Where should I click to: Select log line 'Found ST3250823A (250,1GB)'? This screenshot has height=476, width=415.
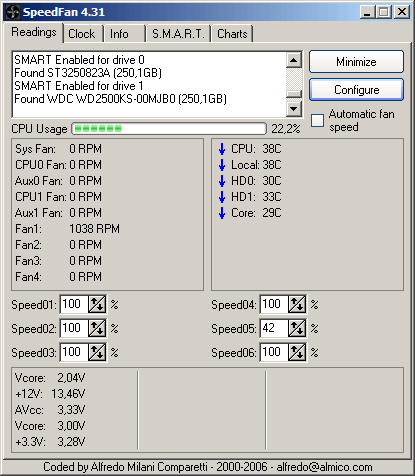[88, 73]
